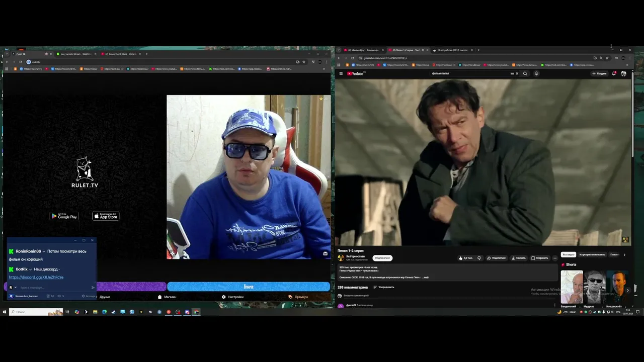Advance Shorts shelf with right arrow
644x362 pixels.
(x=627, y=290)
